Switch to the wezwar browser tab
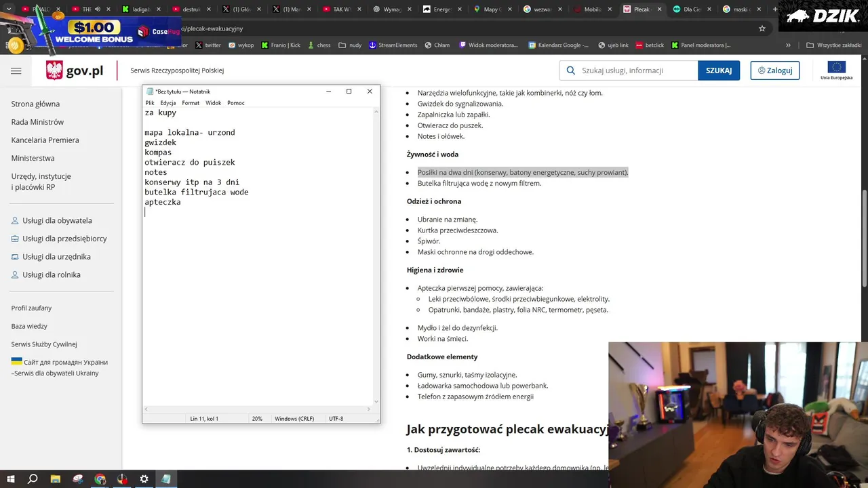868x488 pixels. (542, 9)
